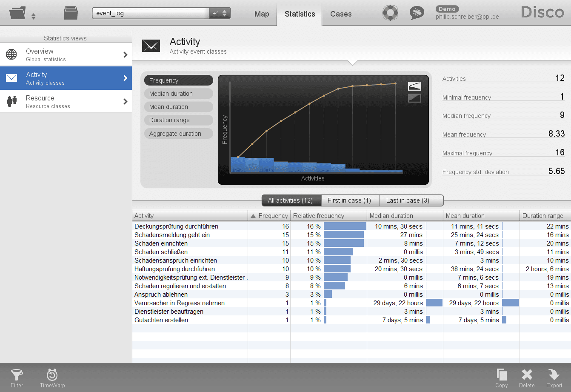Delete dataset with the X icon
The image size is (571, 392).
click(527, 378)
